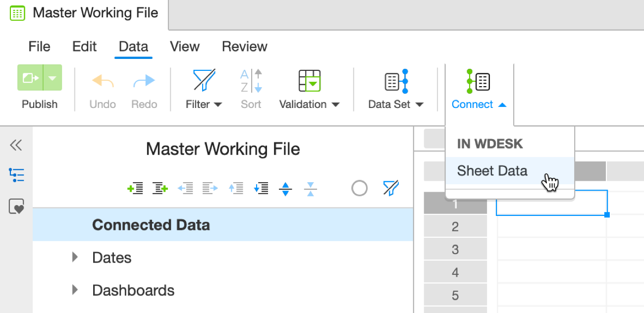Open the File menu

pyautogui.click(x=39, y=47)
